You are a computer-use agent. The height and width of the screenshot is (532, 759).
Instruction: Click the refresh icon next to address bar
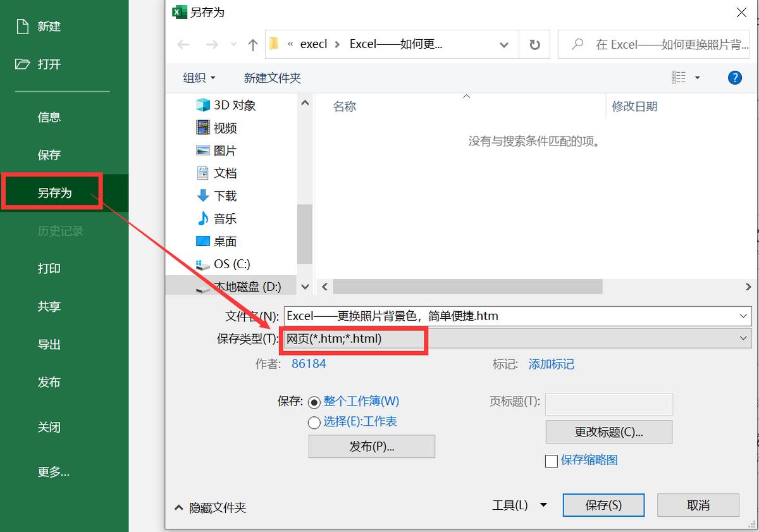point(534,44)
